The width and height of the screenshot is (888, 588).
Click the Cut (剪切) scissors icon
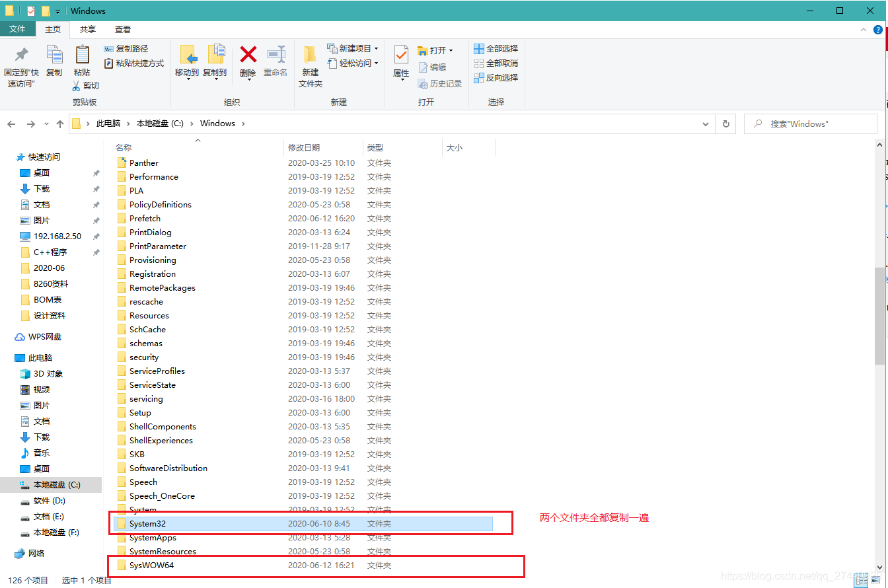tap(76, 85)
